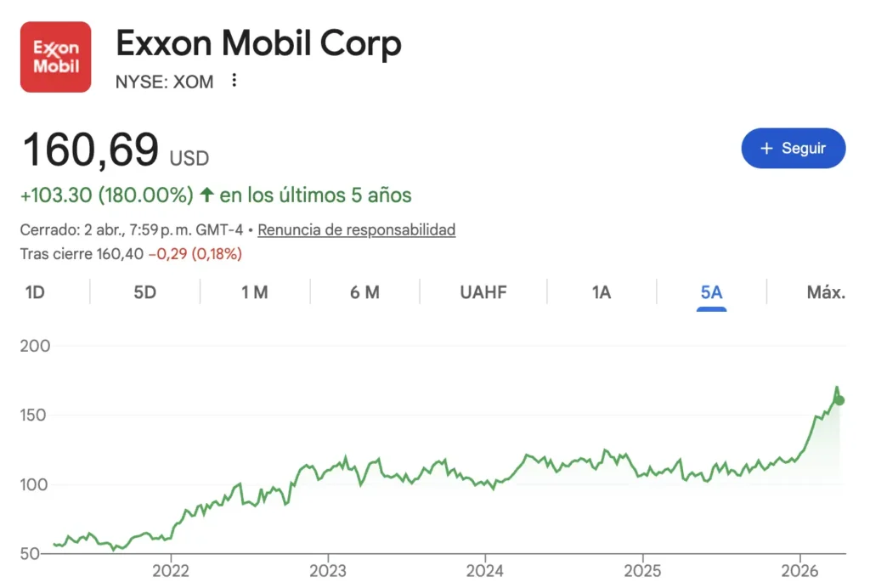Image resolution: width=870 pixels, height=588 pixels.
Task: Click the company name Exxon Mobil Corp
Action: tap(258, 42)
